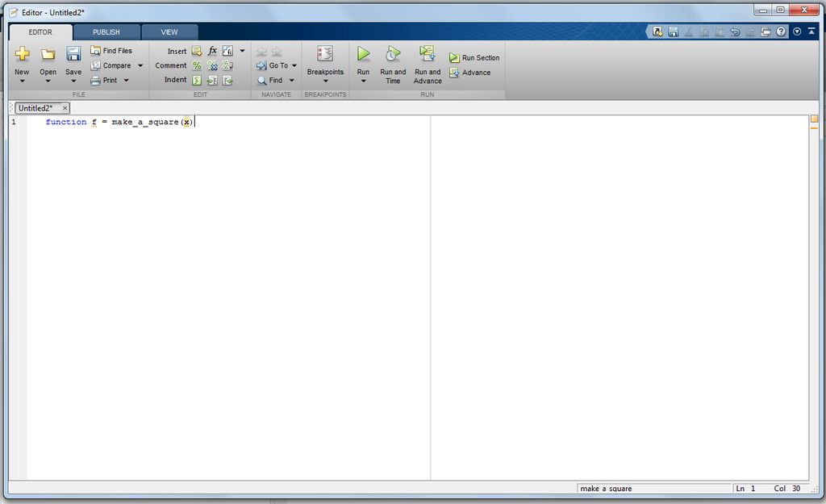Open the Breakpoints menu
This screenshot has height=504, width=826.
coord(325,65)
